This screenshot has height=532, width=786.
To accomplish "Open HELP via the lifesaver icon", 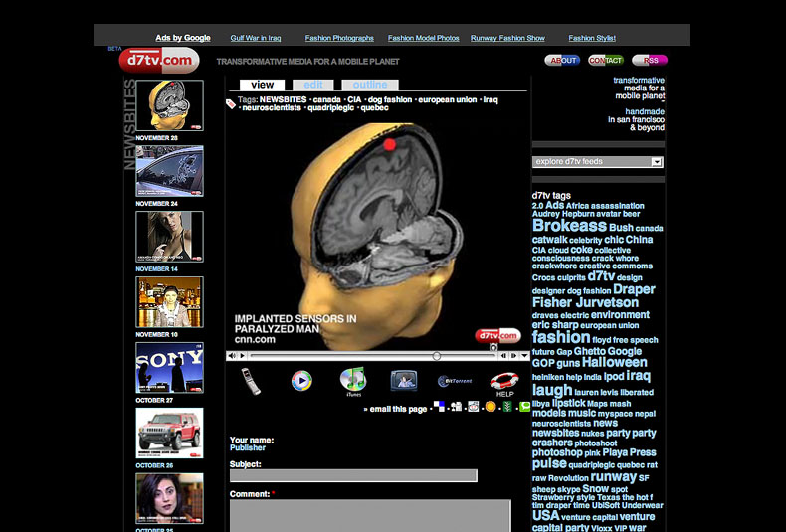I will pyautogui.click(x=503, y=384).
